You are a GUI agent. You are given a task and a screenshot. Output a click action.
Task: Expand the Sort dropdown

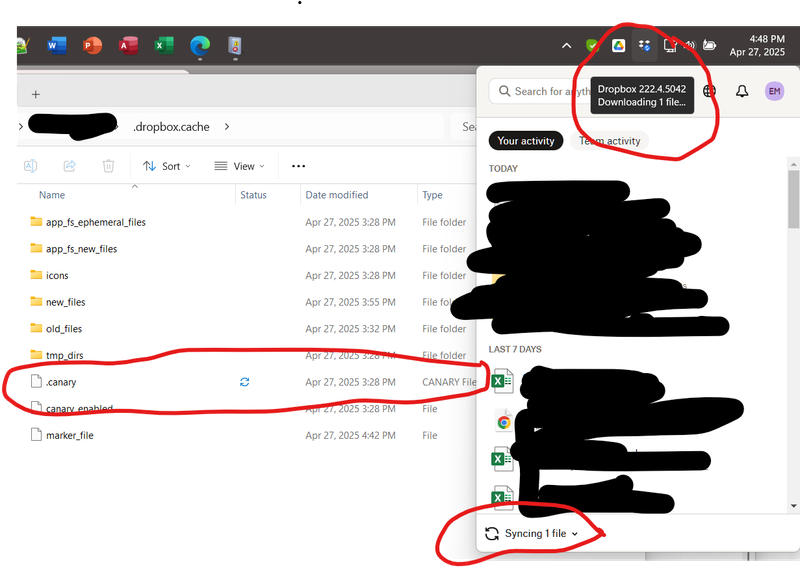[x=163, y=166]
